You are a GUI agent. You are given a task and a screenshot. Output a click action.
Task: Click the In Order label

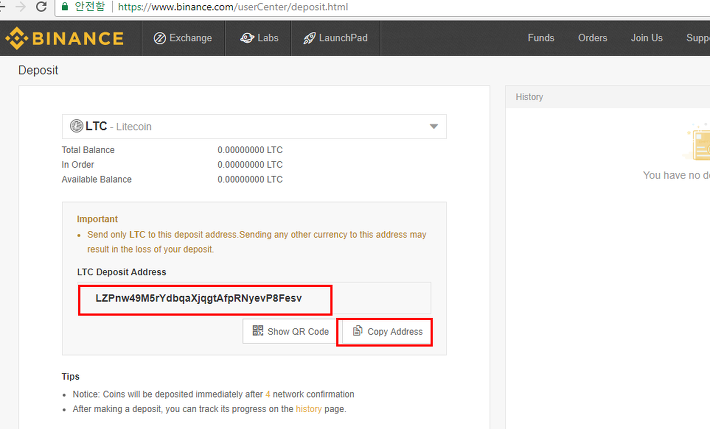coord(78,165)
